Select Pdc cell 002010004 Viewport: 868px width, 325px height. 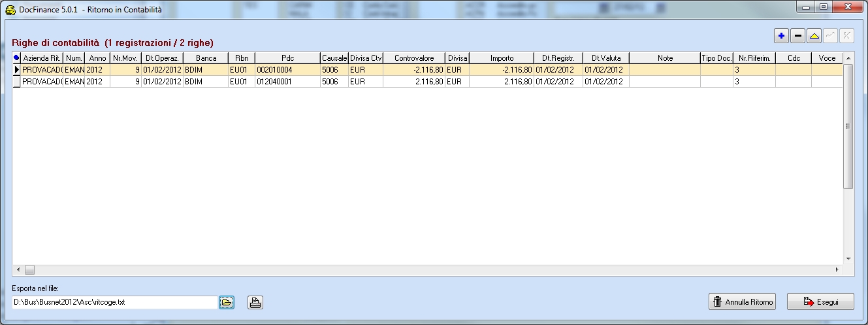[x=287, y=69]
